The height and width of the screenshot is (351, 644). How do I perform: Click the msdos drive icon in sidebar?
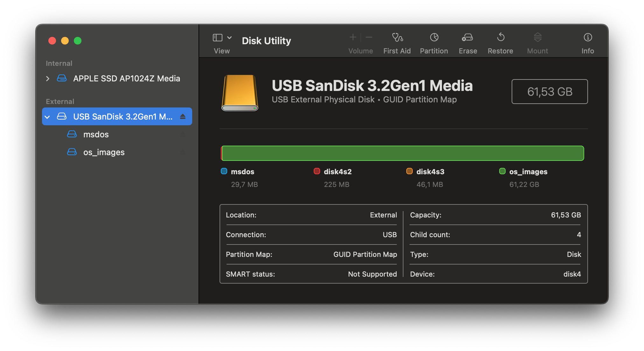coord(72,134)
